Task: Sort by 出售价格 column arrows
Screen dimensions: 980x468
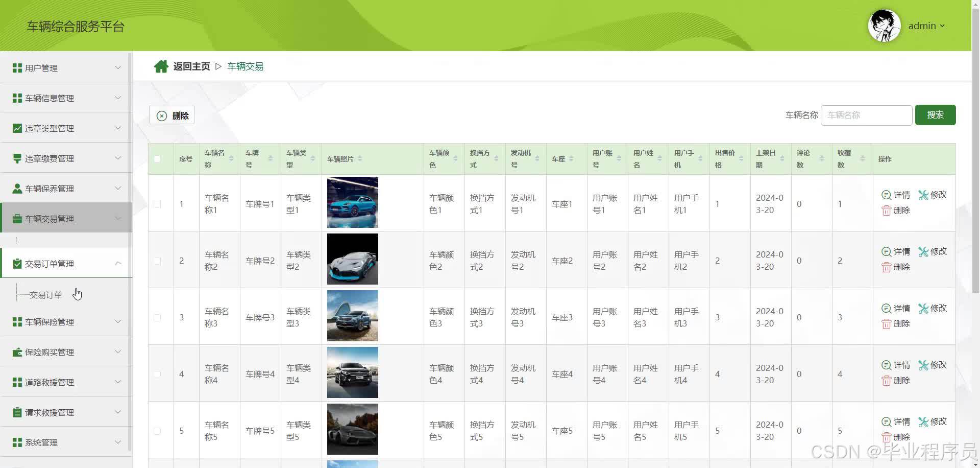Action: [x=741, y=159]
